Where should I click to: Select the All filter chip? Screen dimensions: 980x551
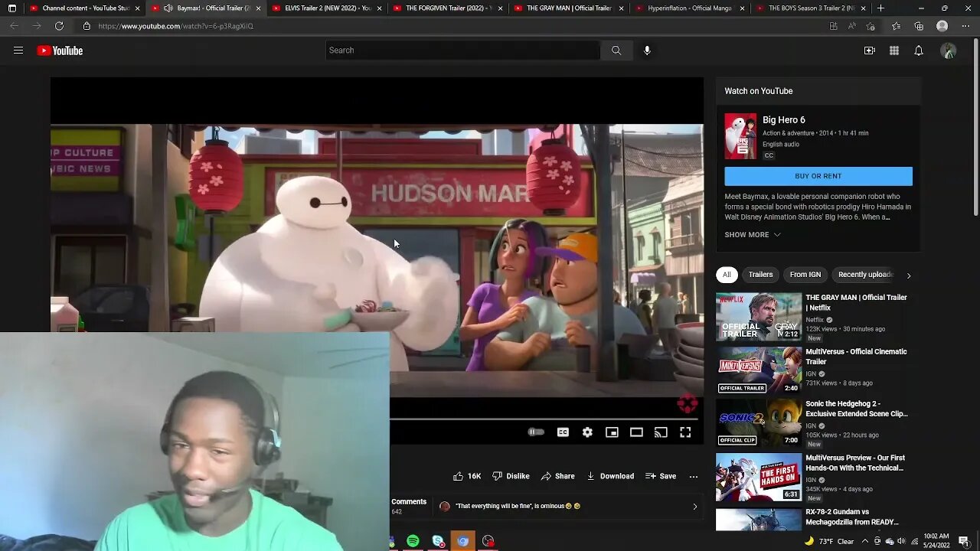[727, 275]
